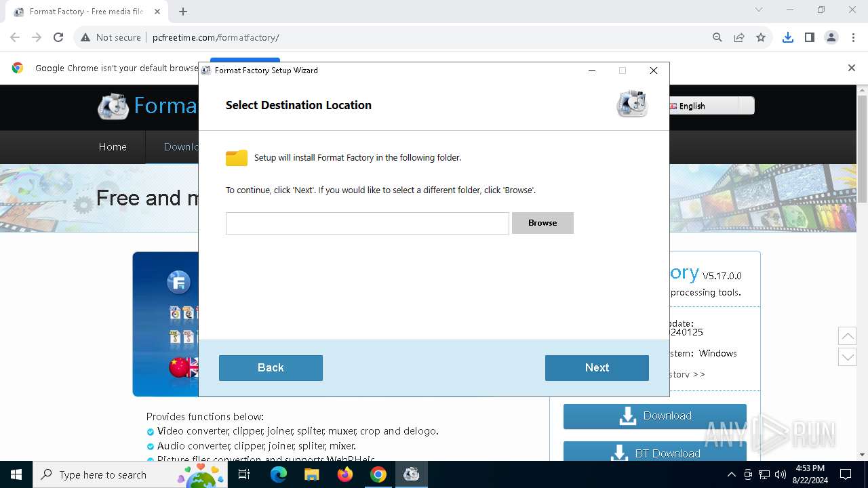Screen dimensions: 868x488
Task: Click the Chinese flag language icon
Action: click(179, 367)
